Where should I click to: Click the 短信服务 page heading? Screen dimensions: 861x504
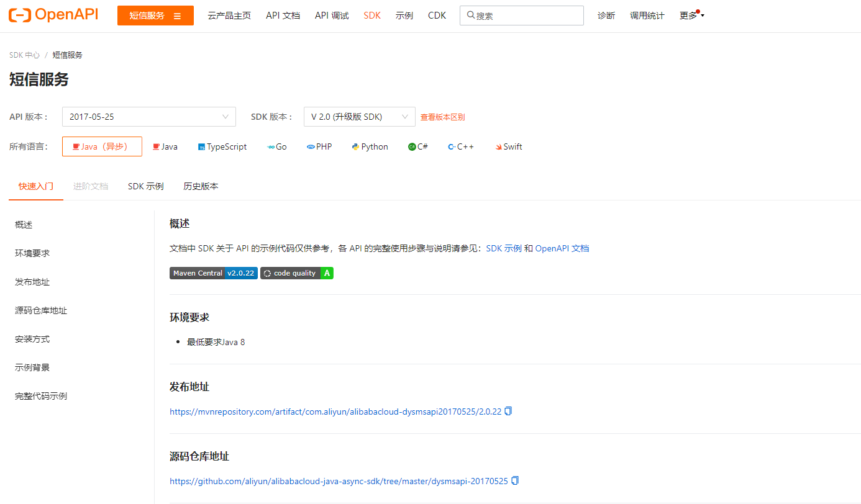pos(39,79)
